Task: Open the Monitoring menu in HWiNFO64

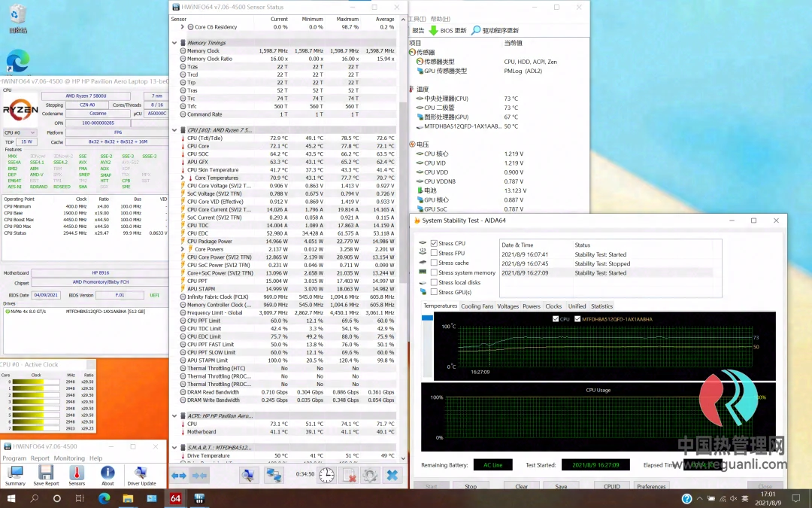Action: (x=69, y=458)
